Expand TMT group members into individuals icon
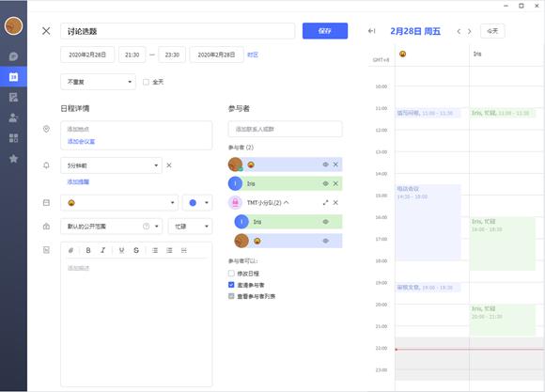The height and width of the screenshot is (392, 545). (326, 202)
